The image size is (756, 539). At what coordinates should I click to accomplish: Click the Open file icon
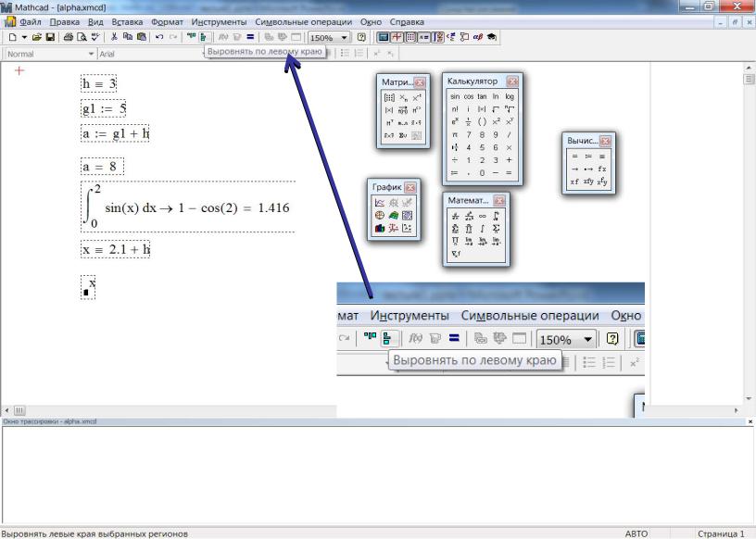(x=37, y=37)
